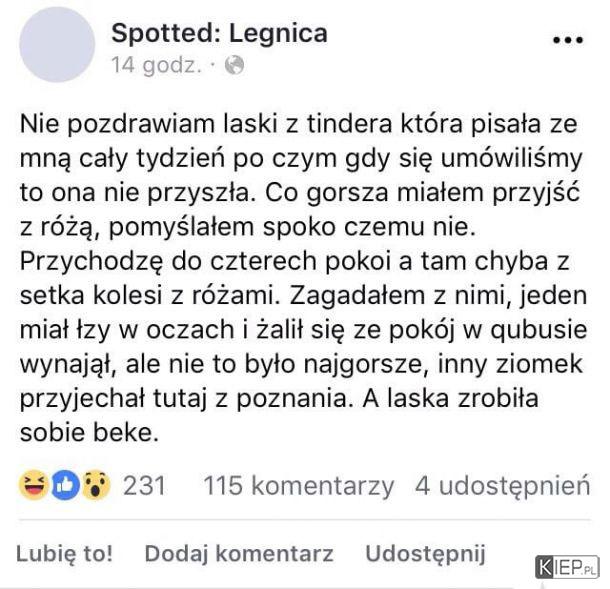Share the post using 'Udostępnij'
This screenshot has width=610, height=589.
click(x=425, y=554)
